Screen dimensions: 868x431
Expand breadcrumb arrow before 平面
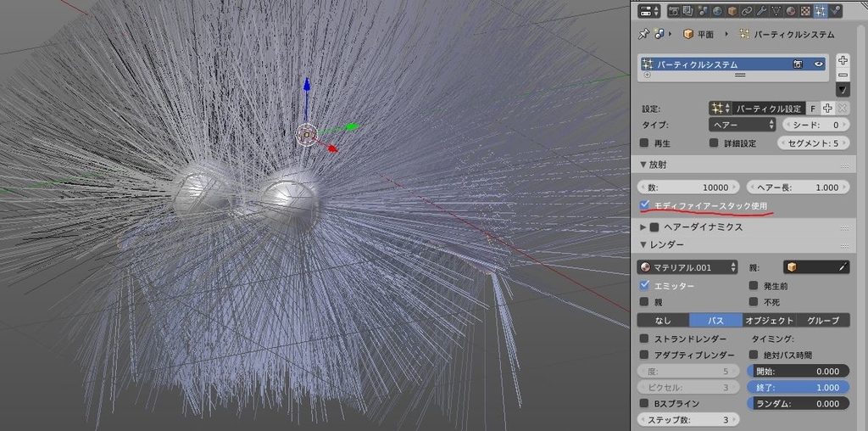(x=670, y=34)
